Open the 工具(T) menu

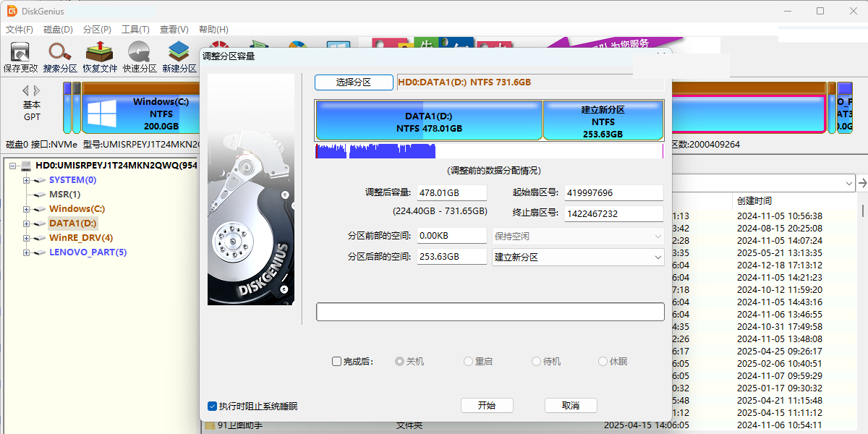(x=135, y=30)
